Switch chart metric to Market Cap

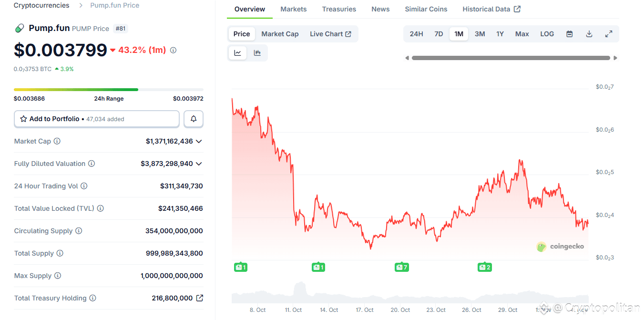click(280, 34)
